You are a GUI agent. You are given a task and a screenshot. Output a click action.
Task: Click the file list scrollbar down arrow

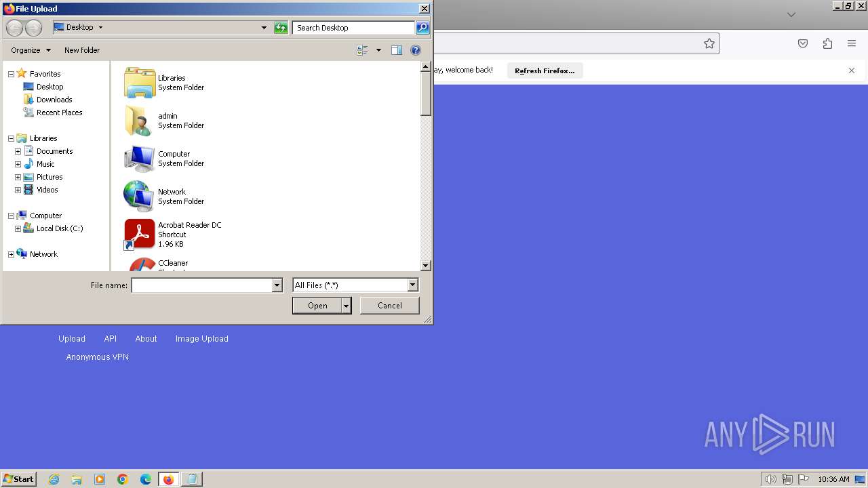426,266
